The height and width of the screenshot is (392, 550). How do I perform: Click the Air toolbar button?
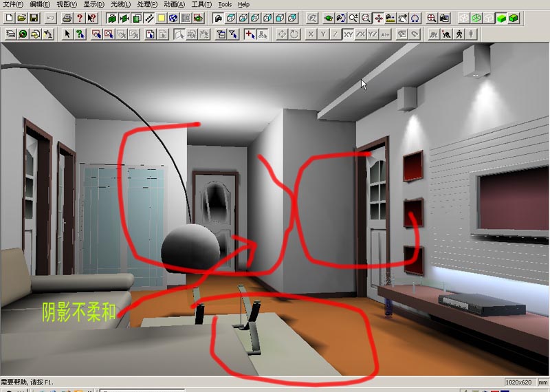click(385, 34)
